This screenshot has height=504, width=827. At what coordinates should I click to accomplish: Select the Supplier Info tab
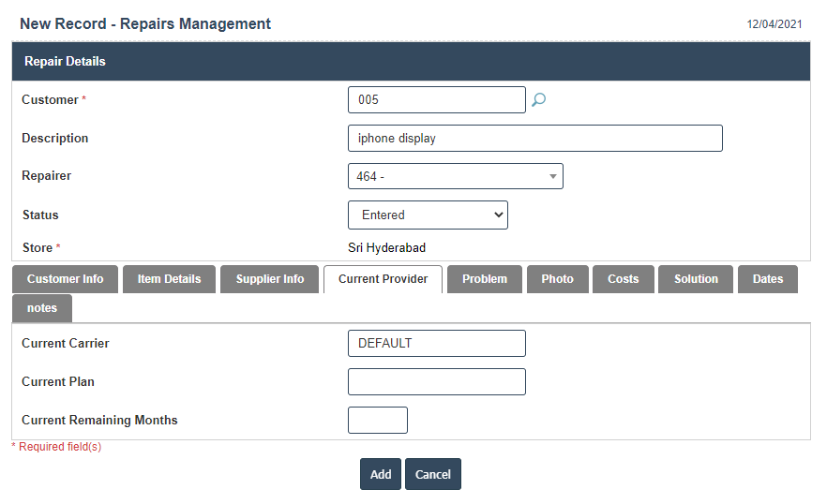[269, 279]
